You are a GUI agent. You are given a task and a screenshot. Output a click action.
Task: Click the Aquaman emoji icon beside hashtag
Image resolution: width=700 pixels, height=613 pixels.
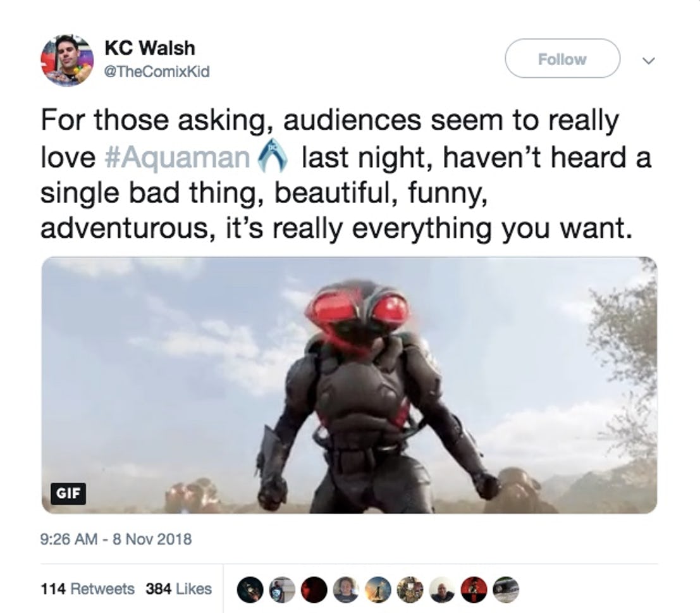[x=273, y=156]
